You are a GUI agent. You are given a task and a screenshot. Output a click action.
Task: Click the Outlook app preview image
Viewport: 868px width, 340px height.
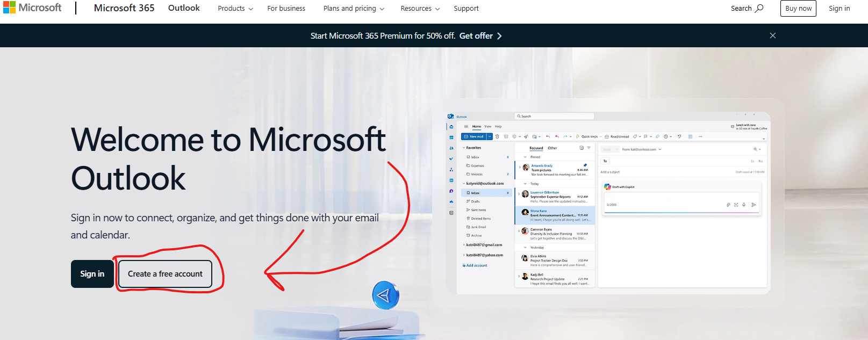click(608, 203)
